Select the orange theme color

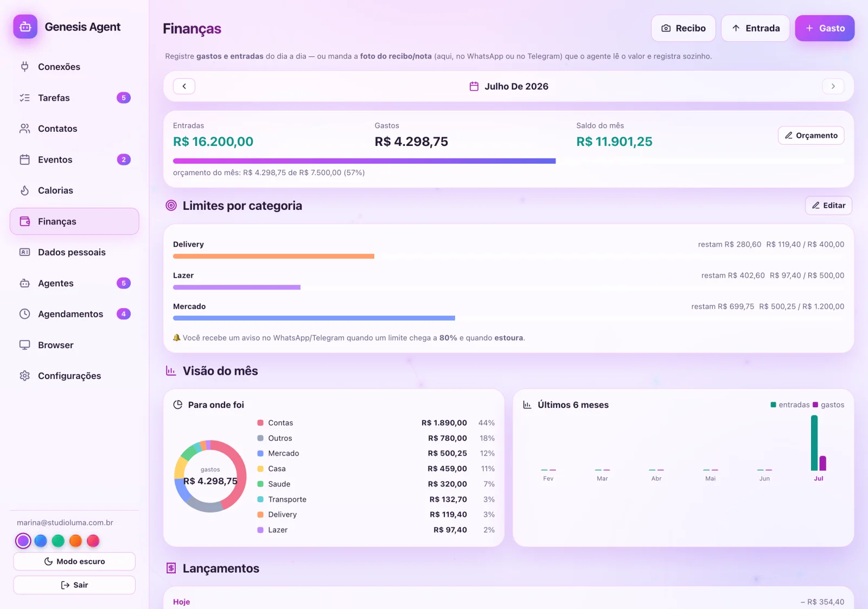point(75,541)
